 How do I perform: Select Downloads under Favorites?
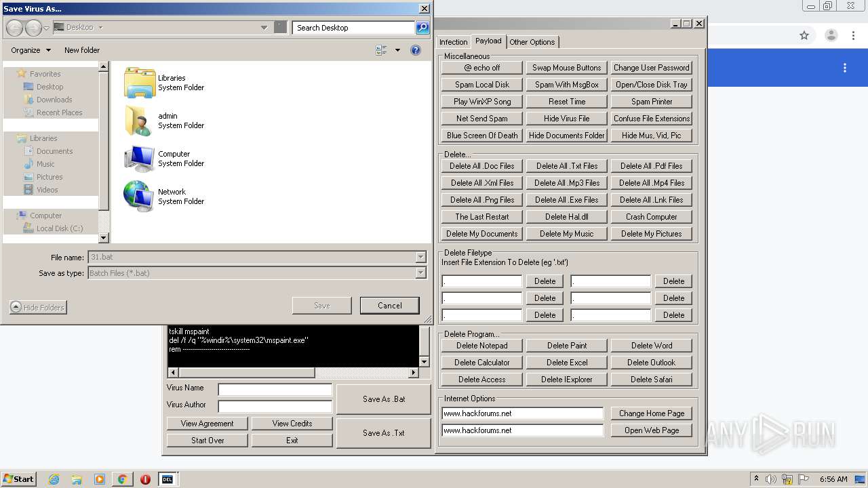pyautogui.click(x=54, y=100)
